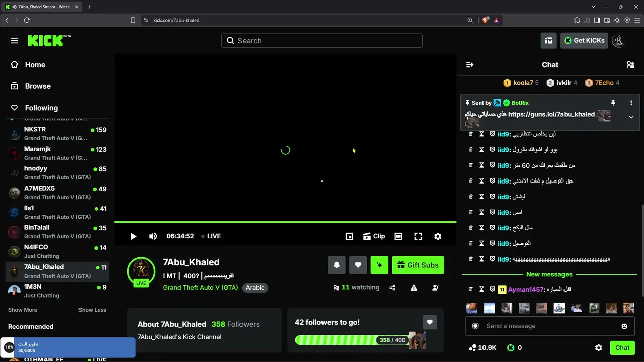Collapse following list with Show Less
644x362 pixels.
(93, 310)
